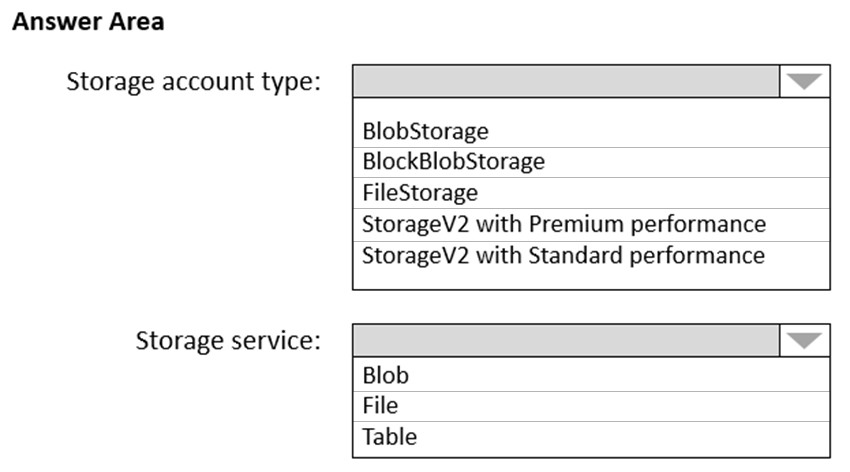The height and width of the screenshot is (472, 850).
Task: Click white space right of Table text
Action: coord(623,438)
